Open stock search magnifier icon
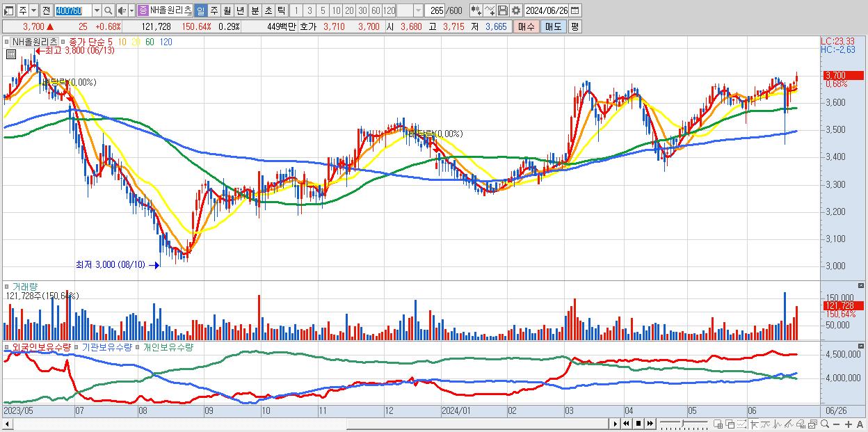Screen dimensions: 868x432 (108, 10)
